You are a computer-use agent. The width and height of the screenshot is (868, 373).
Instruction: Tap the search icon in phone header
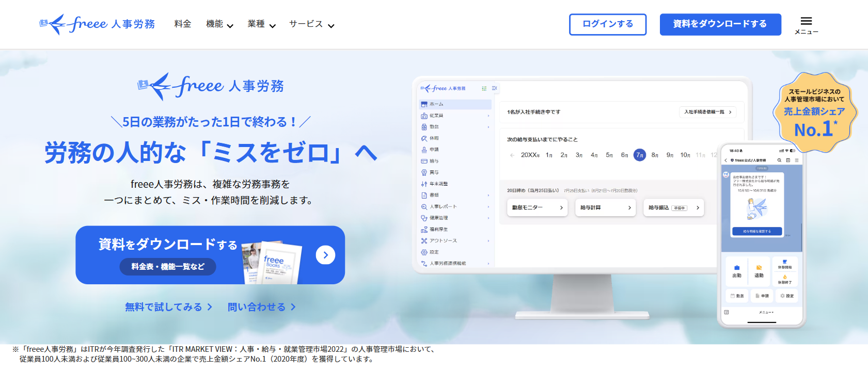[x=779, y=160]
